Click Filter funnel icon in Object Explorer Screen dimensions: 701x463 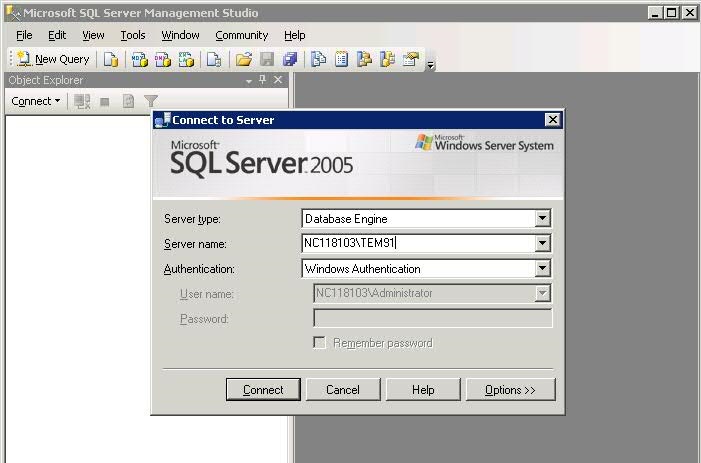point(151,101)
